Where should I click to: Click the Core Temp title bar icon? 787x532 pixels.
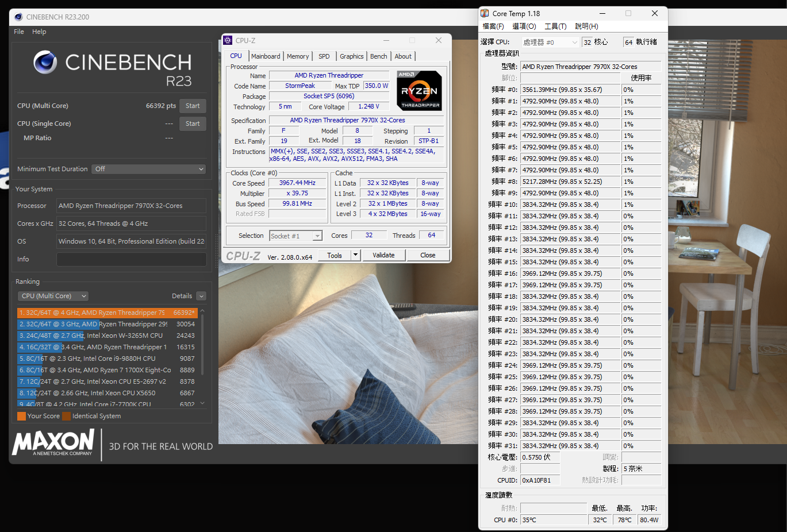[485, 13]
